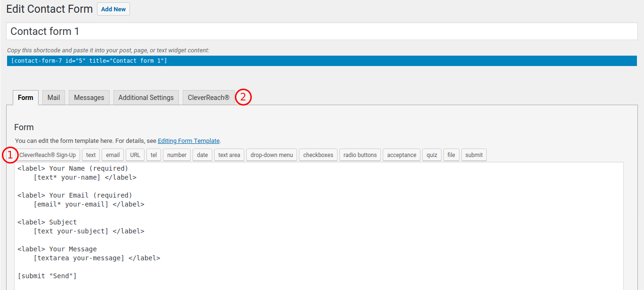Insert a number field tag

[x=177, y=155]
